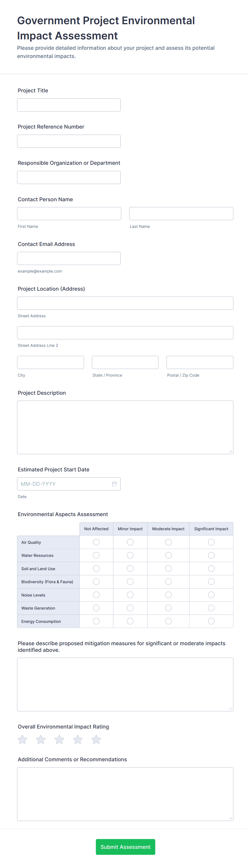
Task: Give a five-star impact rating
Action: coord(96,739)
